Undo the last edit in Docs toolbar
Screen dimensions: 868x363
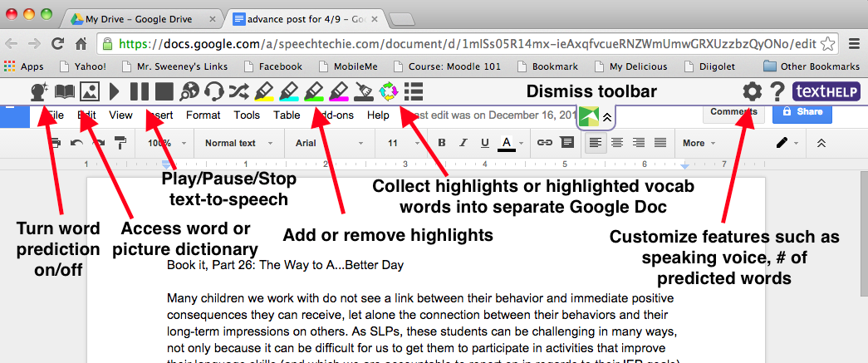tap(76, 144)
